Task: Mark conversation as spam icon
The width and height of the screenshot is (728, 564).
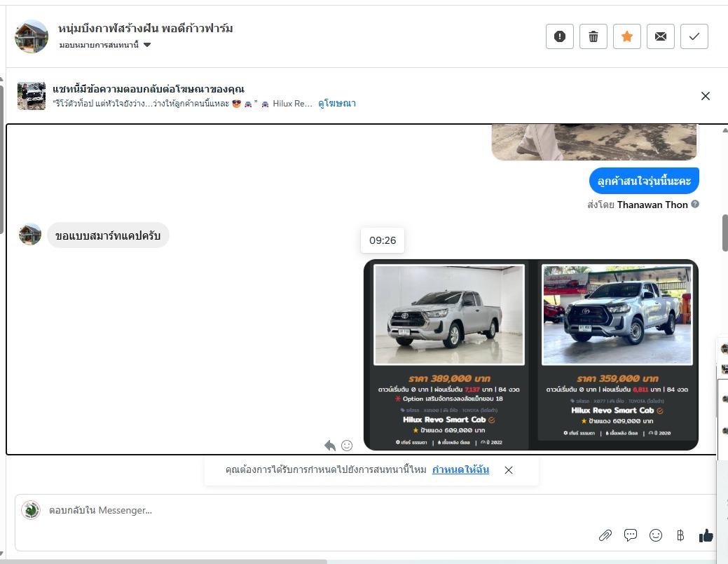Action: click(559, 36)
